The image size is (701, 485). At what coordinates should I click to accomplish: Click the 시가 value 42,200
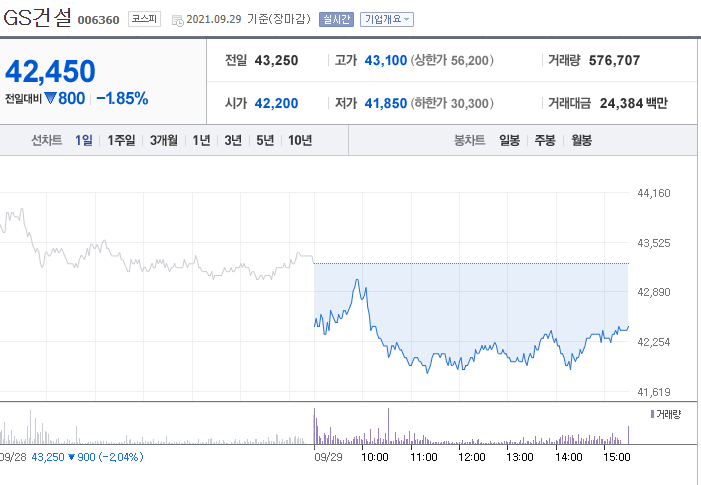(x=276, y=103)
